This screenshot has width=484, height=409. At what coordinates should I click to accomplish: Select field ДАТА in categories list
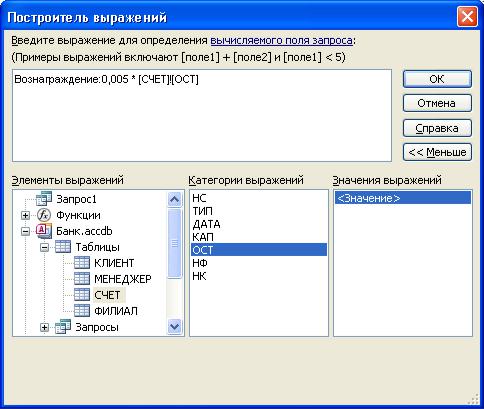(x=259, y=224)
